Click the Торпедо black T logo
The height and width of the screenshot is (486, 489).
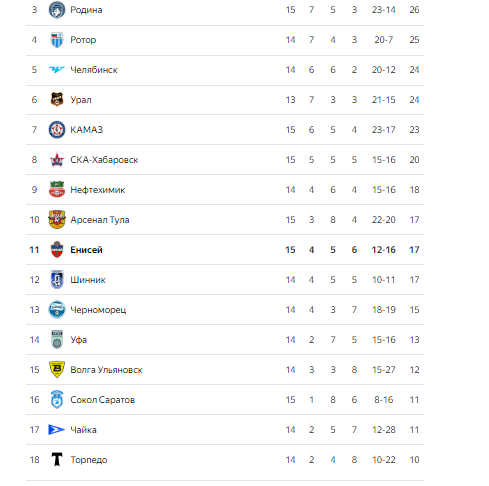click(57, 459)
